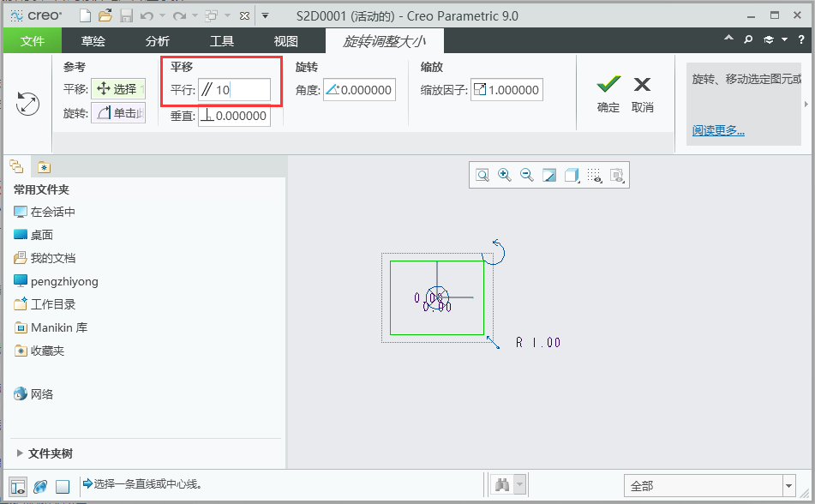Open the 工作目录 folder
This screenshot has width=815, height=504.
point(45,304)
